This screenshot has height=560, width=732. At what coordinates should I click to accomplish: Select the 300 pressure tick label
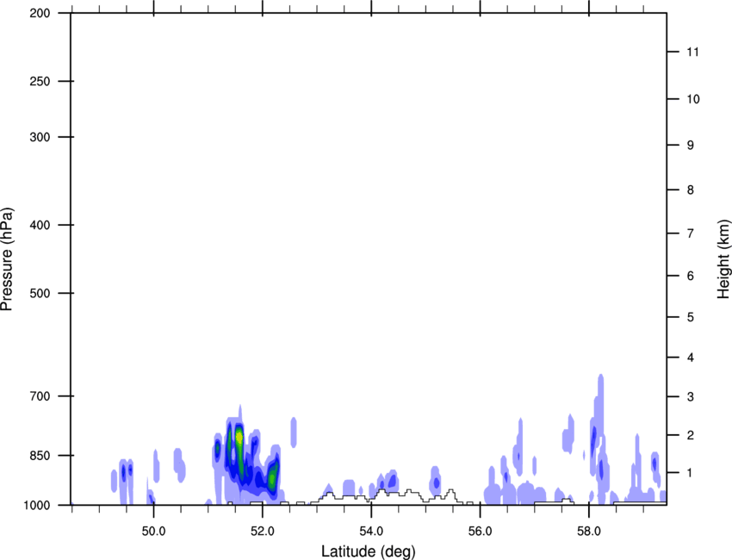pos(40,137)
